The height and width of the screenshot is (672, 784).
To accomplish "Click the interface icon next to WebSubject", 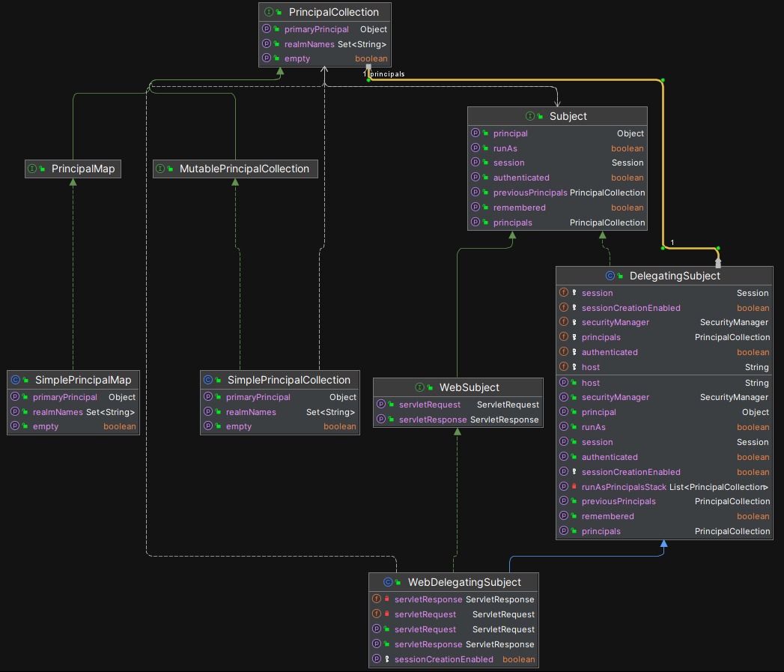I will [419, 387].
